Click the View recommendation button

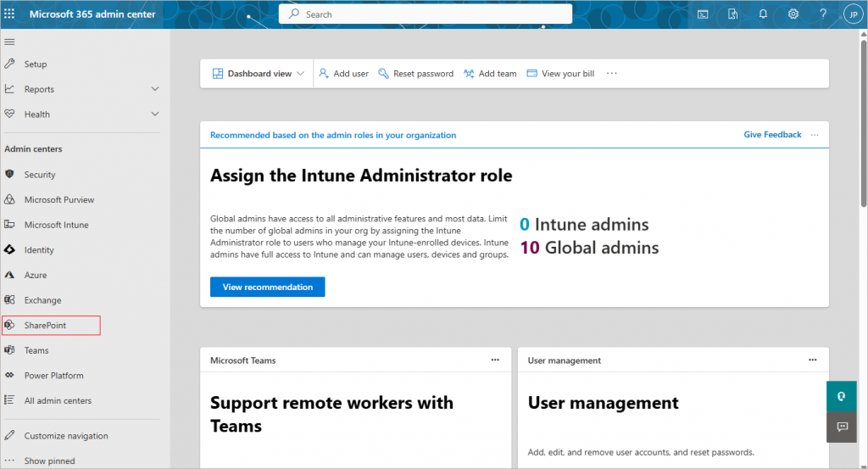pos(267,287)
